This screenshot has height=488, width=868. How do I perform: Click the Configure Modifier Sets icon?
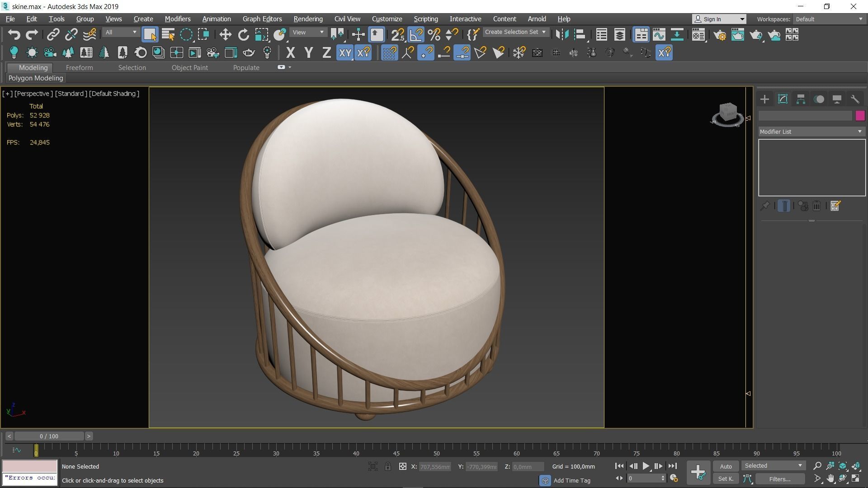[835, 206]
